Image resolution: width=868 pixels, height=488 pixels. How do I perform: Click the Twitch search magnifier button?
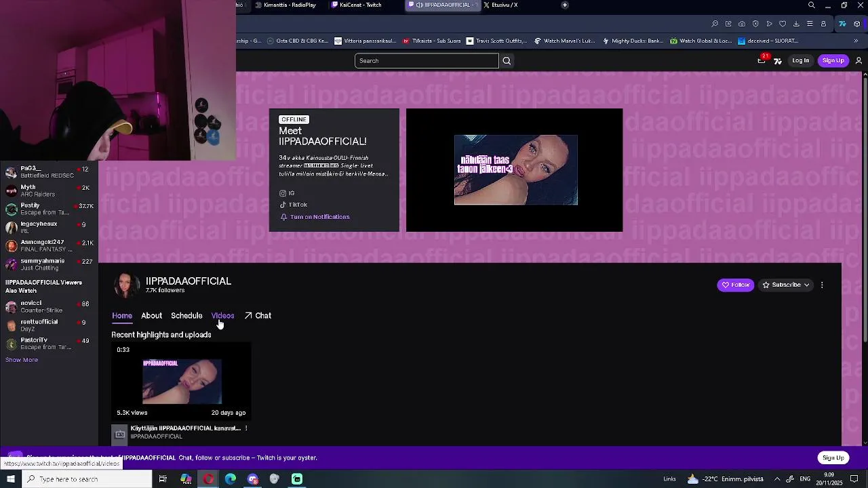tap(507, 61)
